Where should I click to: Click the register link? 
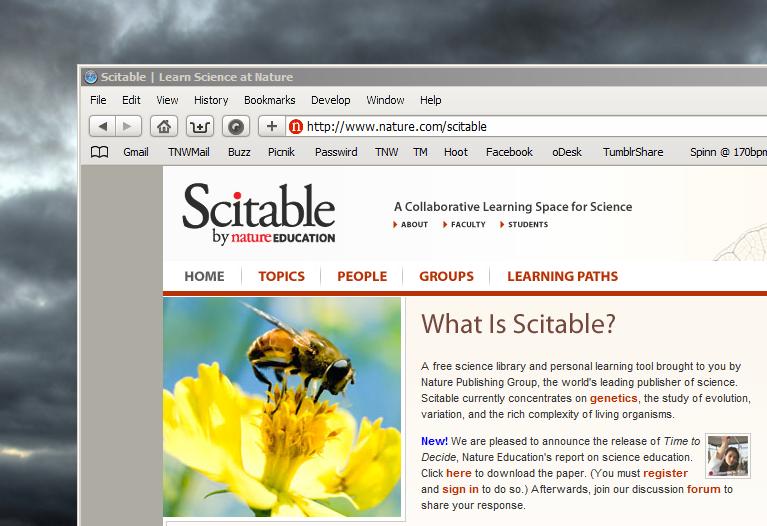[x=665, y=474]
